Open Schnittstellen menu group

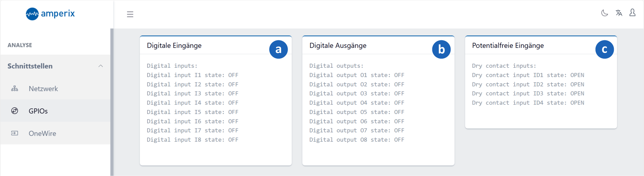pyautogui.click(x=55, y=66)
